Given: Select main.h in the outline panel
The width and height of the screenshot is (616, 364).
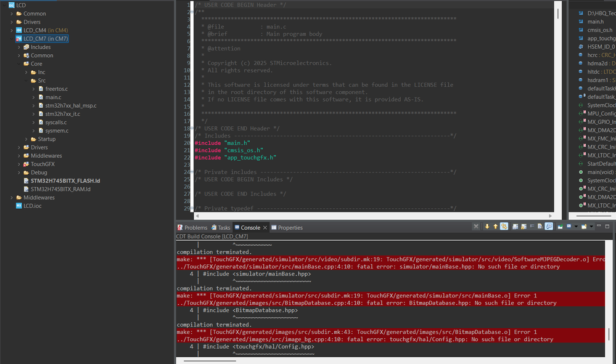Looking at the screenshot, I should [596, 22].
